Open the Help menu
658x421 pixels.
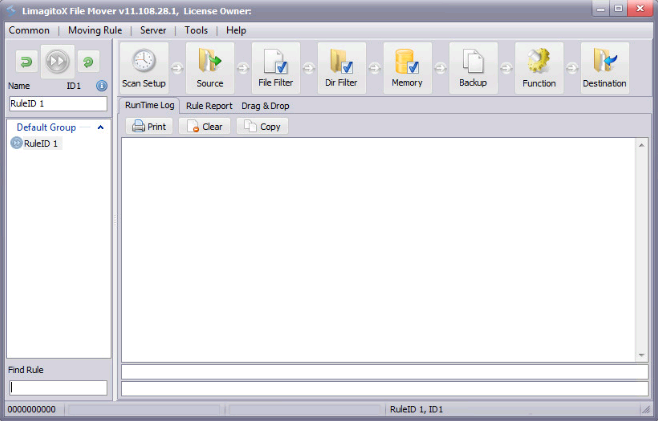236,30
